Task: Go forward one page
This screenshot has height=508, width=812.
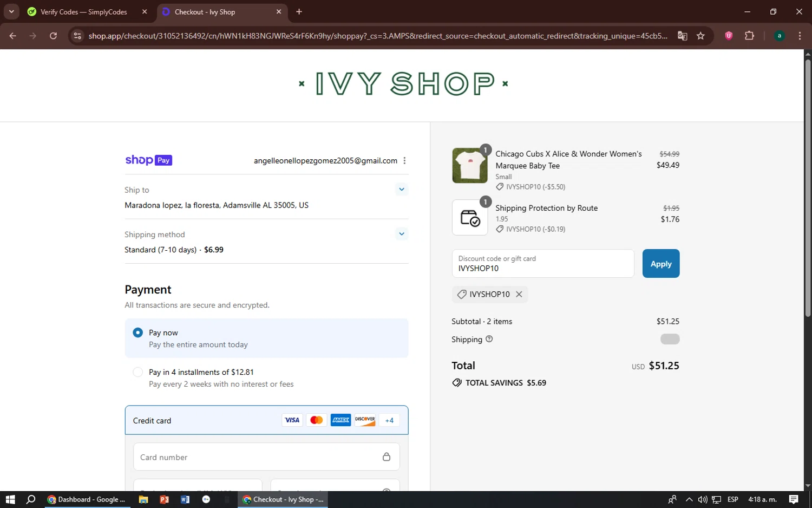Action: tap(33, 36)
